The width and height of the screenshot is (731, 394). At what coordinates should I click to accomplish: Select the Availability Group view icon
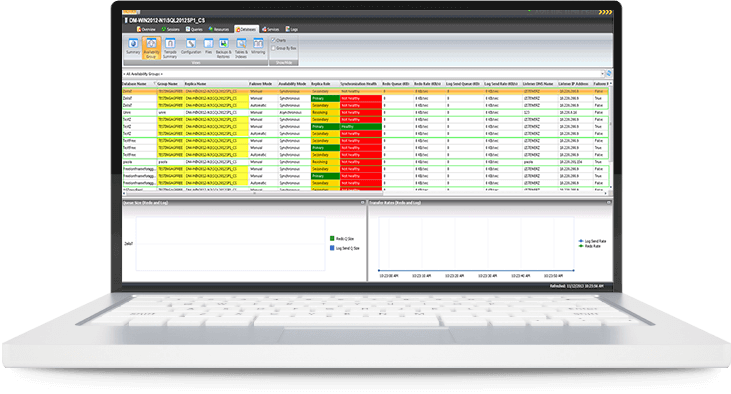151,48
